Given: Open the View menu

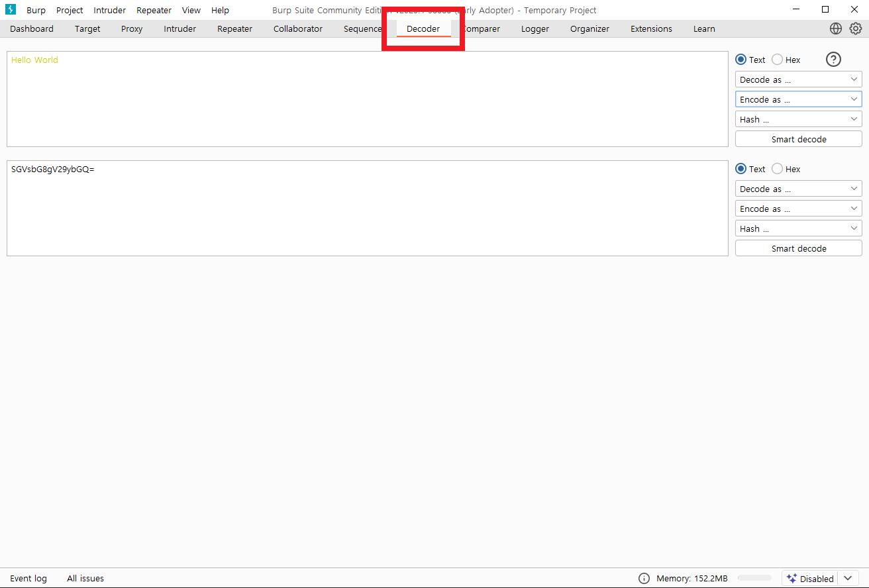Looking at the screenshot, I should pos(191,10).
